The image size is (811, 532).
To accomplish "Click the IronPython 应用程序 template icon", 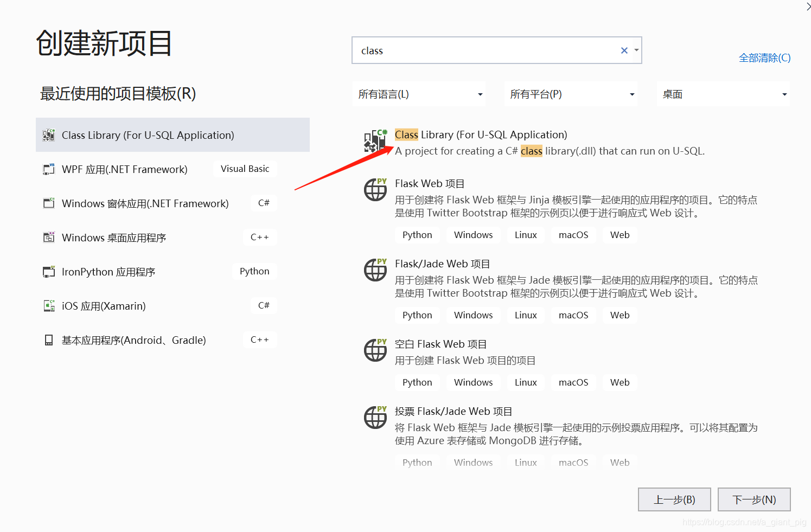I will coord(48,271).
